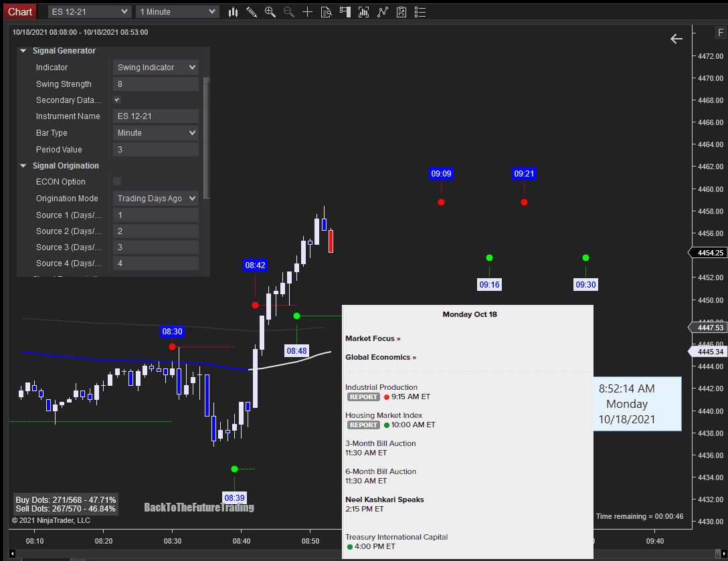Click the settings panel vertical scrollbar
Screen dimensions: 728x561
(207, 138)
